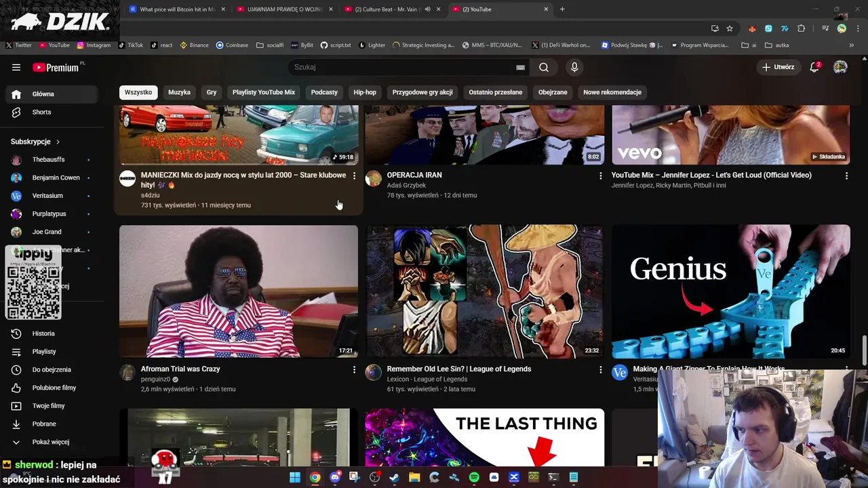This screenshot has height=488, width=868.
Task: Open Discord from the taskbar
Action: pos(335,477)
